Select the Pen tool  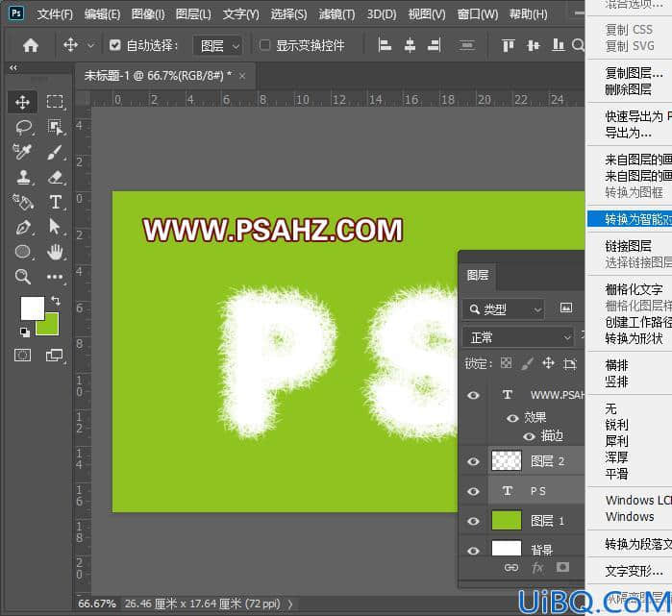(x=23, y=227)
